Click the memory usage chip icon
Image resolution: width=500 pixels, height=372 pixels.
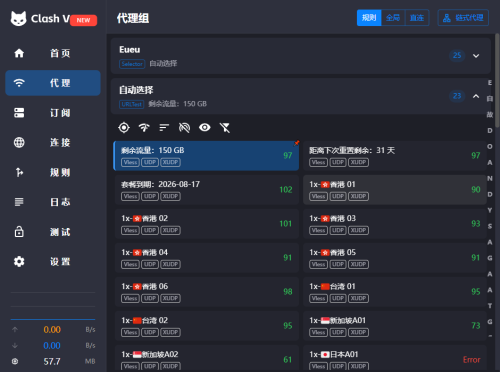tap(15, 361)
